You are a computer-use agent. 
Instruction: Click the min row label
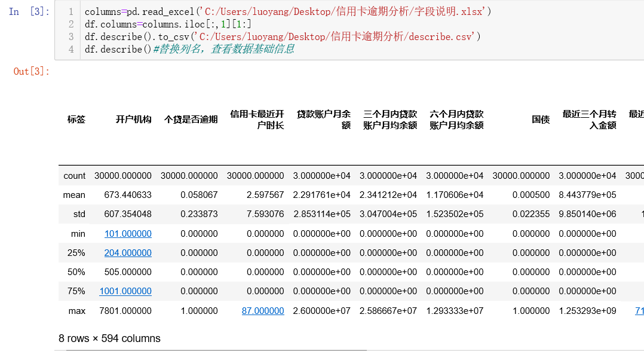pos(78,234)
